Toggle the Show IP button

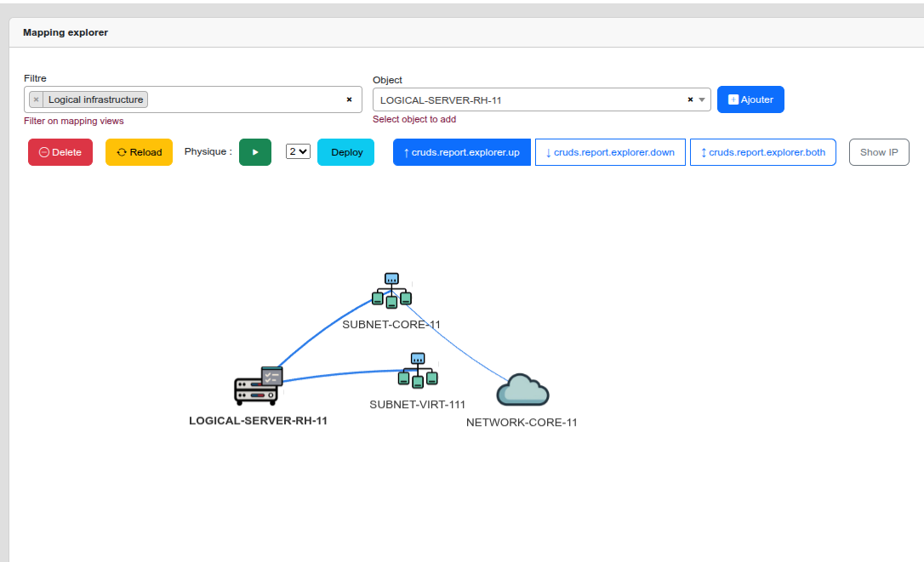(x=879, y=152)
